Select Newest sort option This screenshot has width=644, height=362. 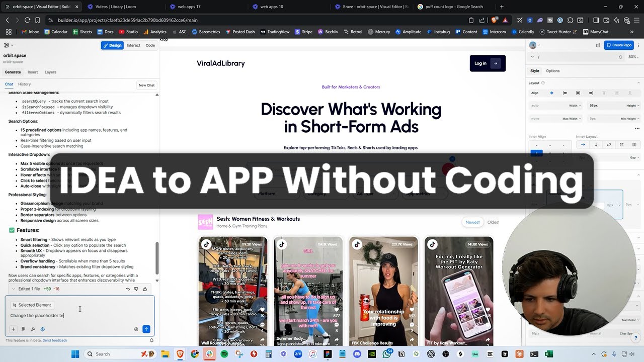click(x=472, y=222)
